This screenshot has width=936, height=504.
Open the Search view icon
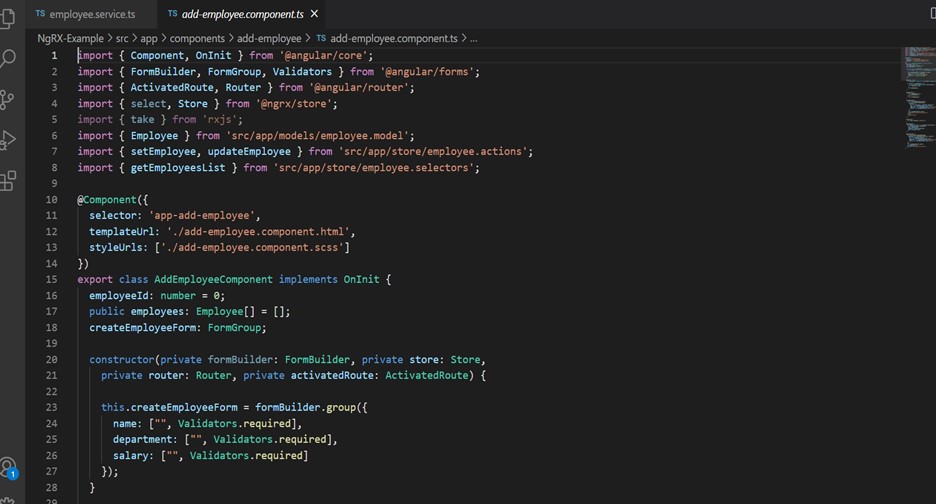[x=9, y=59]
